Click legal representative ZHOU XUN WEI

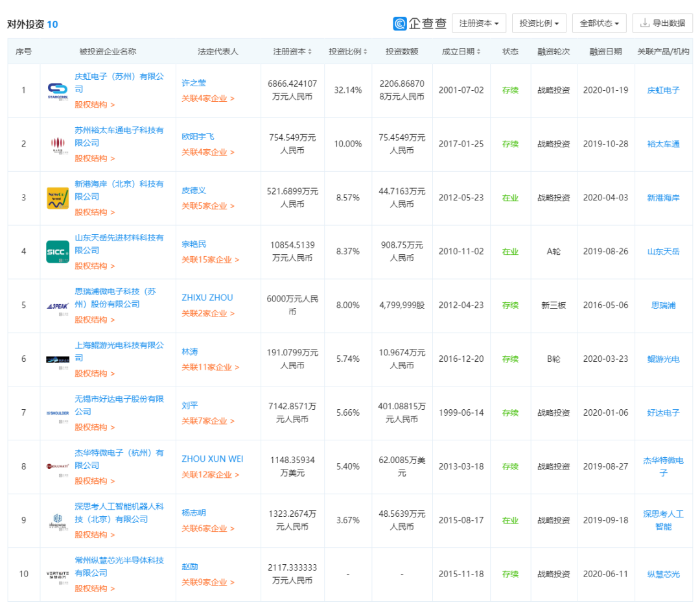213,459
